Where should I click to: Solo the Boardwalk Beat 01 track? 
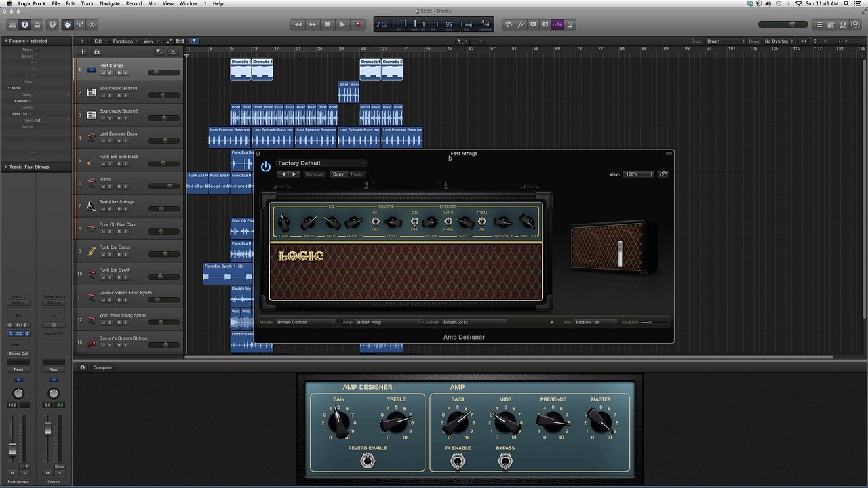111,96
